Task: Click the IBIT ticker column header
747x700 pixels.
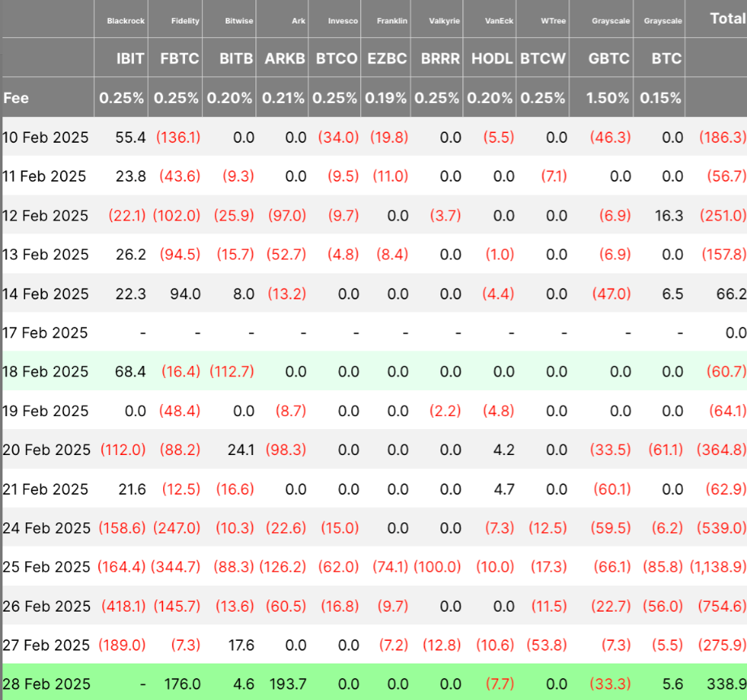Action: pos(130,58)
